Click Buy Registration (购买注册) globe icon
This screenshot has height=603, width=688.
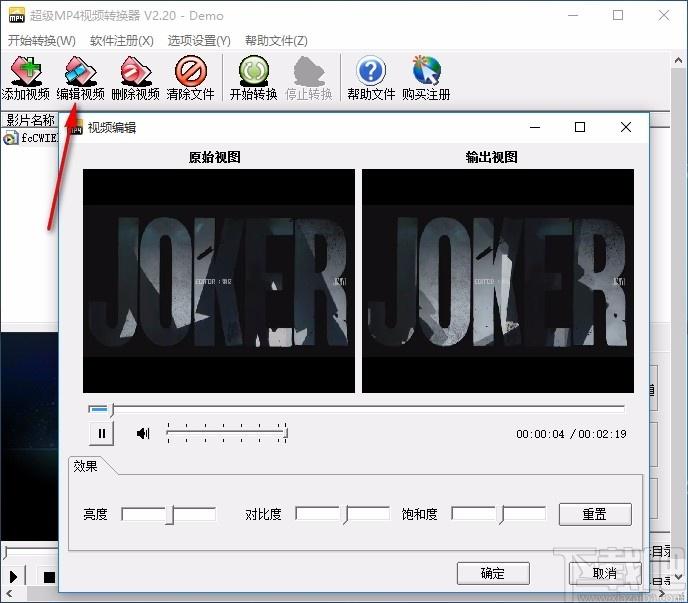pyautogui.click(x=426, y=78)
